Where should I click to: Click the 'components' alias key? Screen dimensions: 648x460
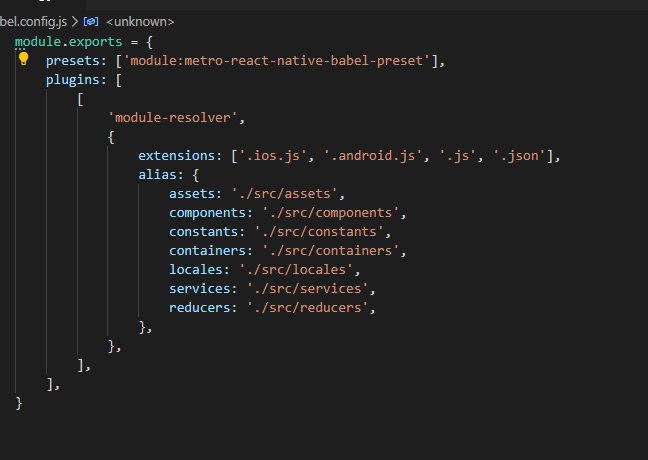[207, 213]
